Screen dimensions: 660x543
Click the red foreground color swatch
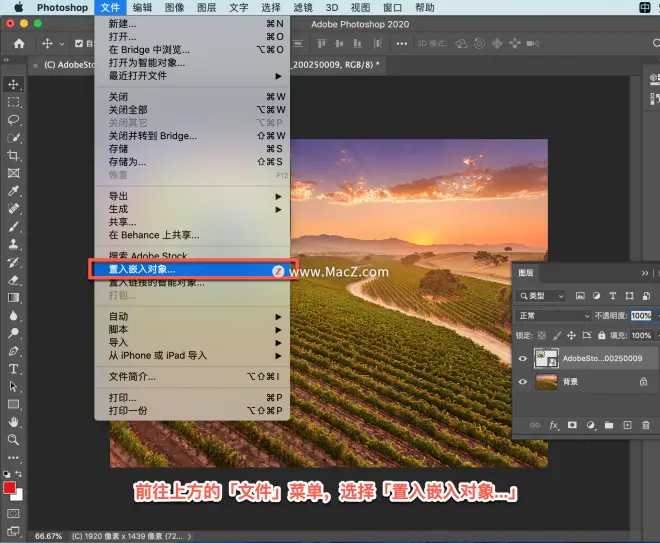click(9, 488)
